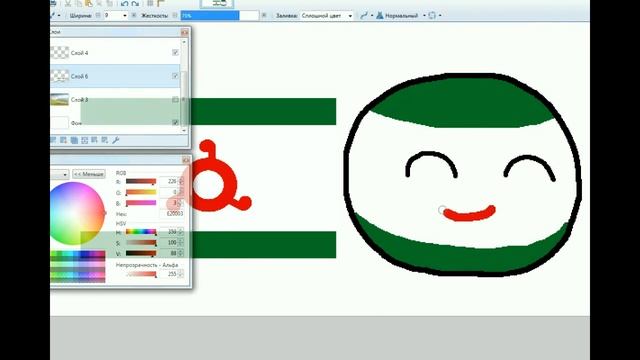Viewport: 640px width, 360px height.
Task: Select the Слой 6 layer name
Action: click(x=79, y=76)
